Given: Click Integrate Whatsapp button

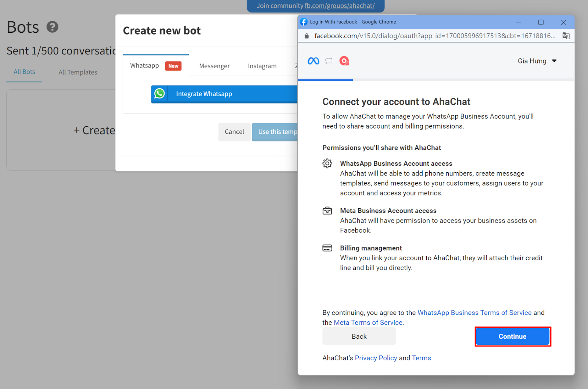Looking at the screenshot, I should 225,94.
